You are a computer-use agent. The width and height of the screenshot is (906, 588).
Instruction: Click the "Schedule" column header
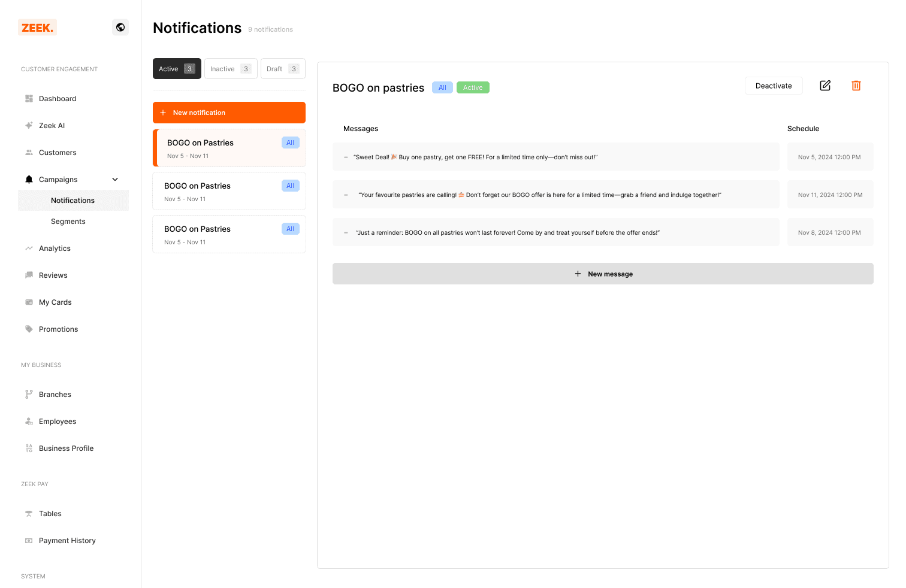click(803, 129)
